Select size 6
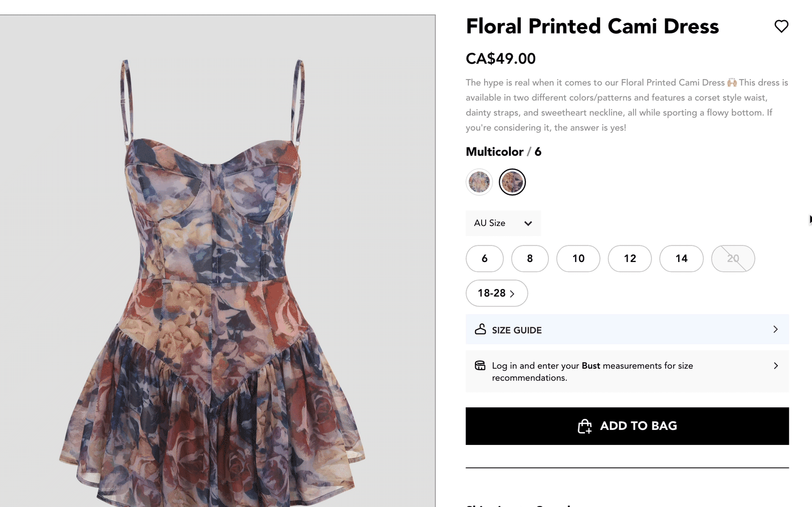The height and width of the screenshot is (507, 812). [x=484, y=259]
